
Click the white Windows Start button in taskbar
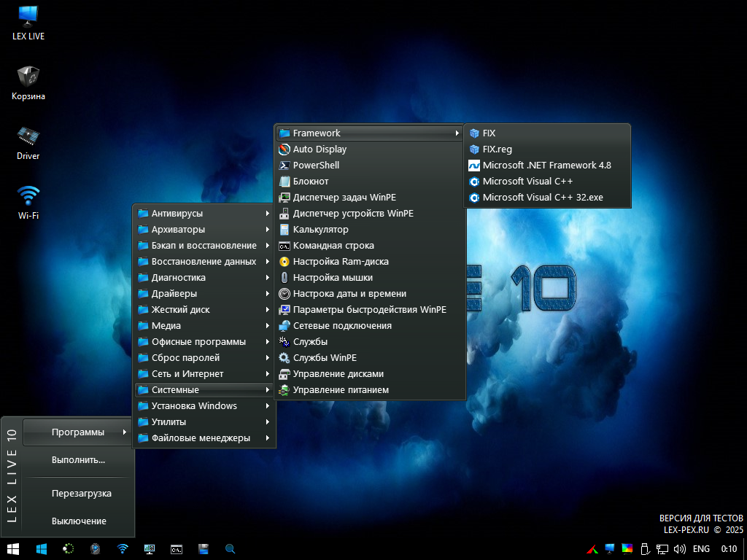click(x=13, y=549)
